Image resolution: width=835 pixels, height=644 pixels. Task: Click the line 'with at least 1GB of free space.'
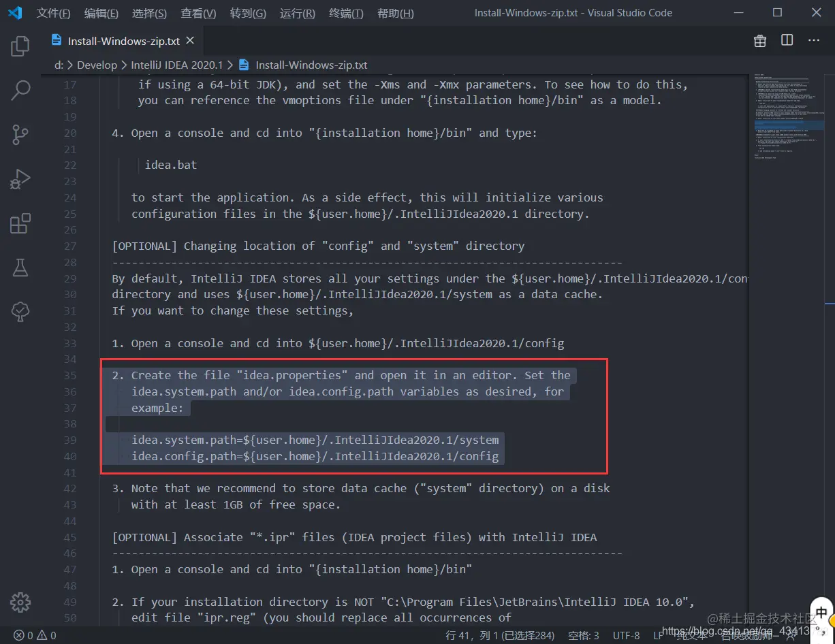[x=236, y=504]
